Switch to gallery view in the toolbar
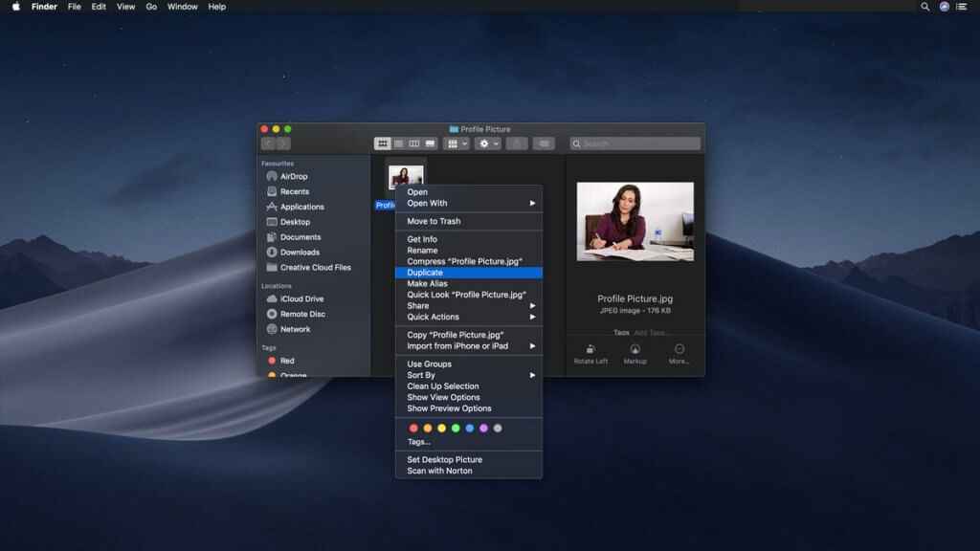Screen dimensions: 980x551 point(431,143)
